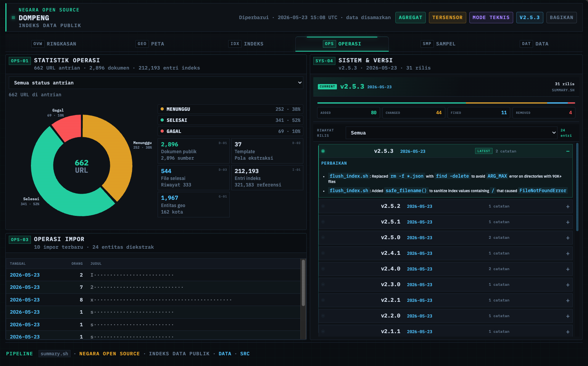Click the LATEST badge on v2.5.3
Image resolution: width=588 pixels, height=366 pixels.
pos(484,151)
